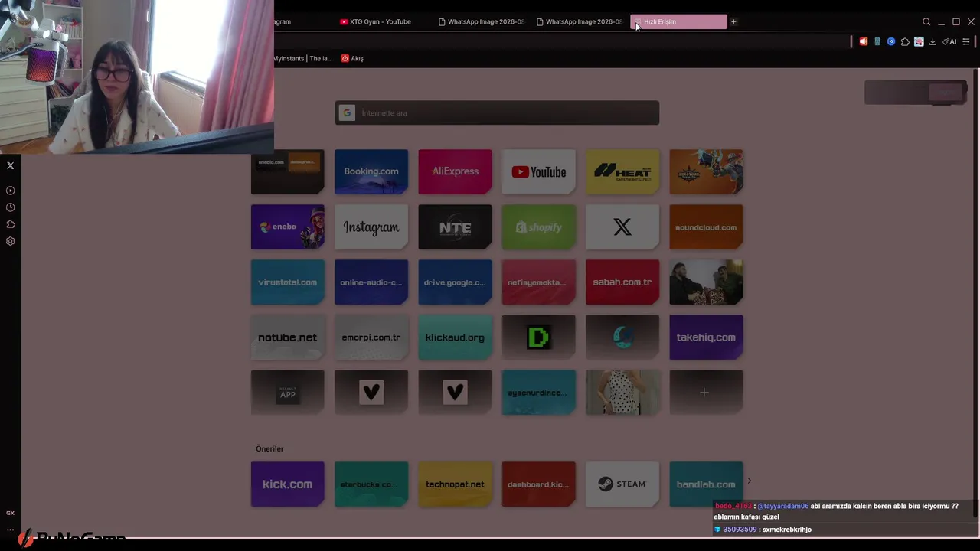Open X (Twitter) in the sidebar
980x551 pixels.
pos(10,165)
